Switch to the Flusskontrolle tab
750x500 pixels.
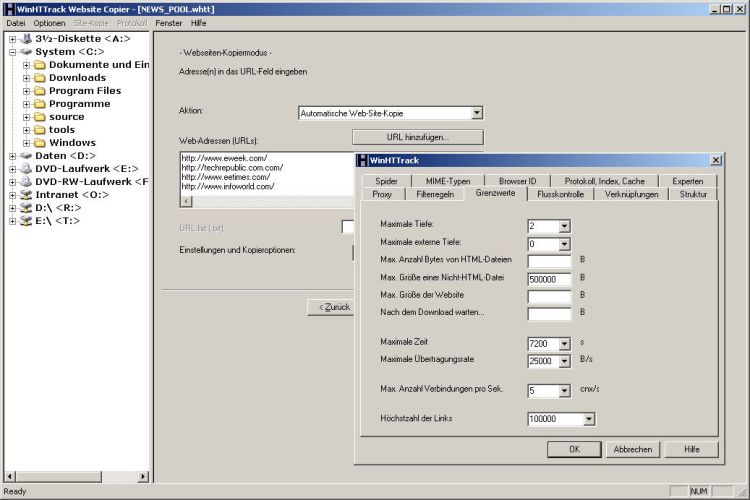click(560, 194)
